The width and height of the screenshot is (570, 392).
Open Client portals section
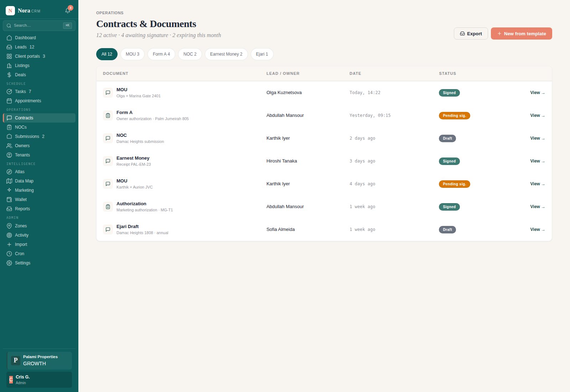click(39, 56)
